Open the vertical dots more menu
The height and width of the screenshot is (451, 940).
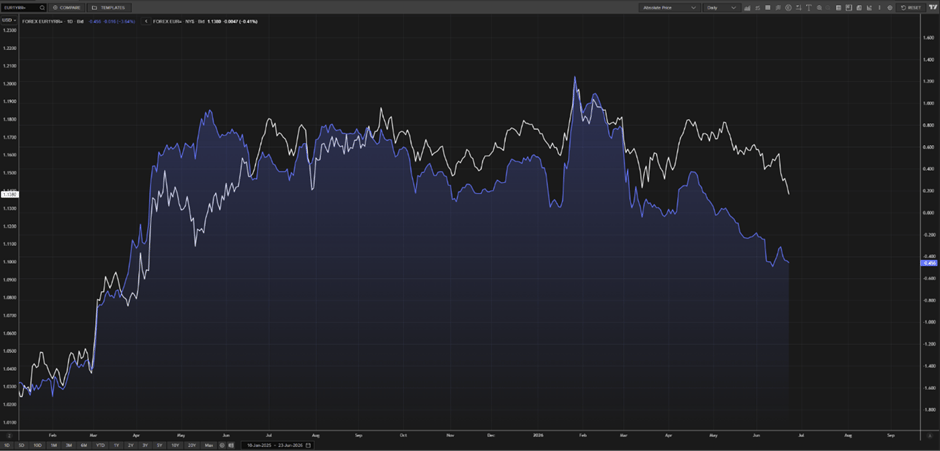tap(879, 8)
